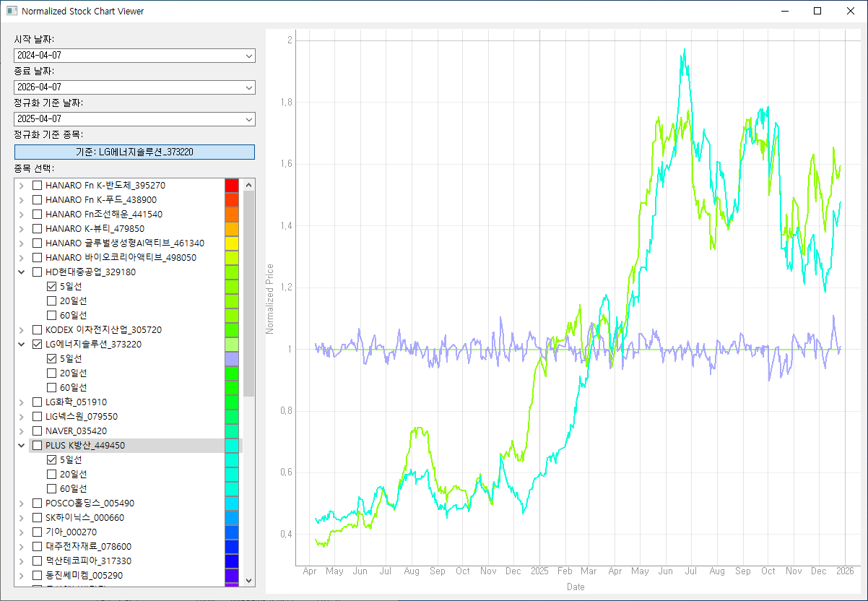
Task: Check SK하이닉스_000660
Action: pyautogui.click(x=36, y=517)
